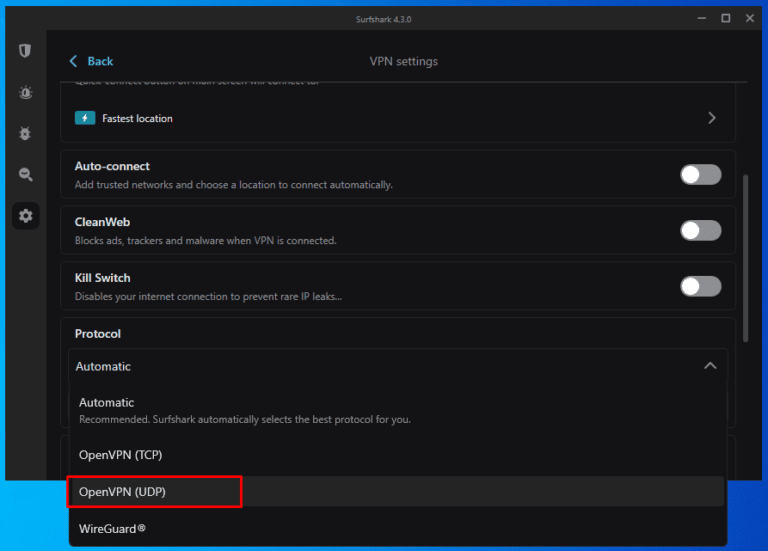The height and width of the screenshot is (551, 768).
Task: Choose OpenVPN (TCP) protocol
Action: (x=397, y=455)
